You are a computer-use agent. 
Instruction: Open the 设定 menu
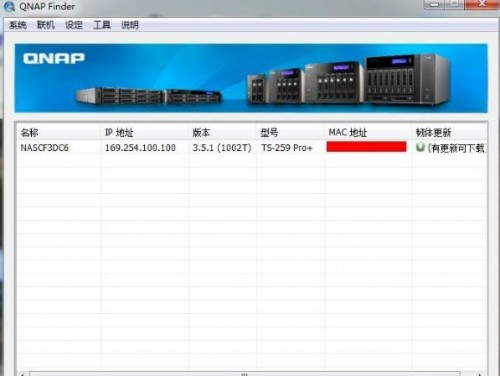point(74,25)
